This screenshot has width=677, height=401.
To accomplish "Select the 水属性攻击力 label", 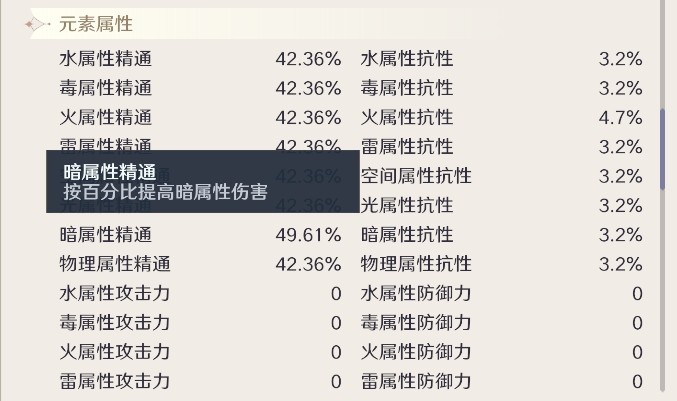I will [x=115, y=294].
